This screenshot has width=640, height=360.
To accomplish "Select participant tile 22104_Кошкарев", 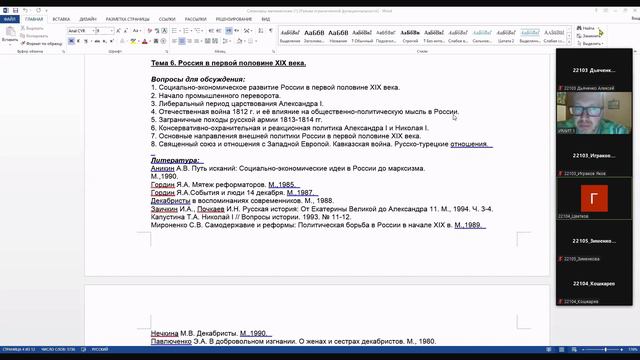I will (x=594, y=283).
